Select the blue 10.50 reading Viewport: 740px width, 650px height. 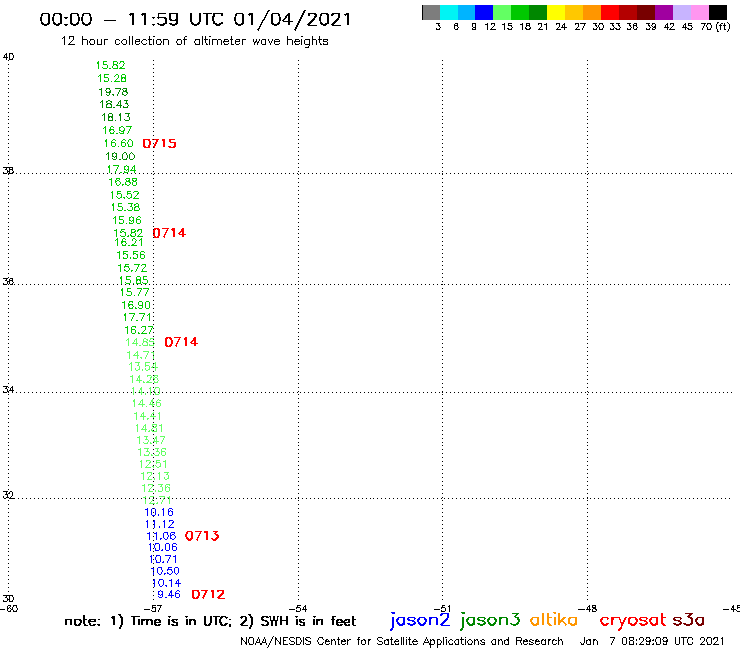[165, 571]
